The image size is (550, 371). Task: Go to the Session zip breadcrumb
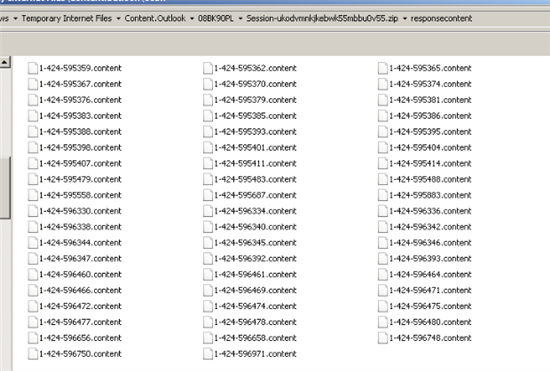(322, 18)
